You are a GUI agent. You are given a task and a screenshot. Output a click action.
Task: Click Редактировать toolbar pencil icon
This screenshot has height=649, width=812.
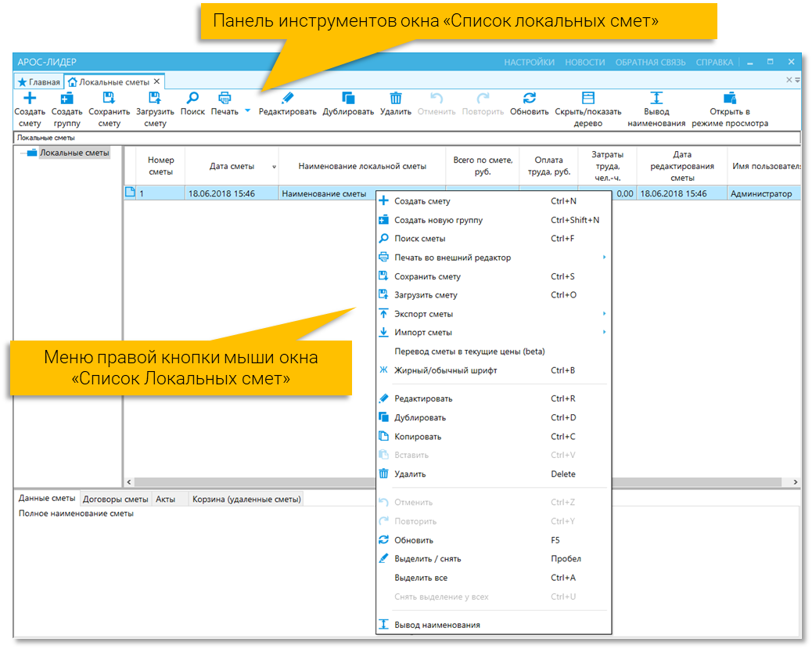pyautogui.click(x=287, y=98)
